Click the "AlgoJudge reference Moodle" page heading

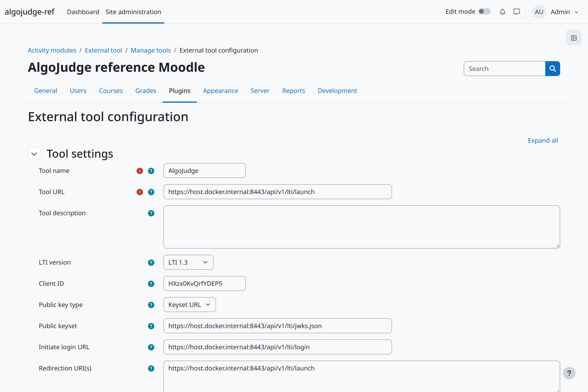(x=116, y=67)
